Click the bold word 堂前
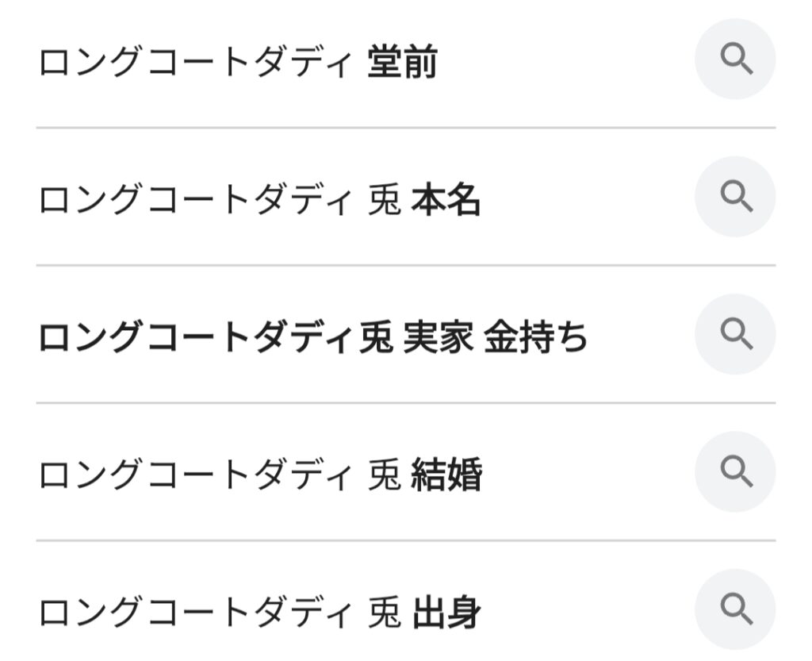This screenshot has height=661, width=812. tap(403, 63)
